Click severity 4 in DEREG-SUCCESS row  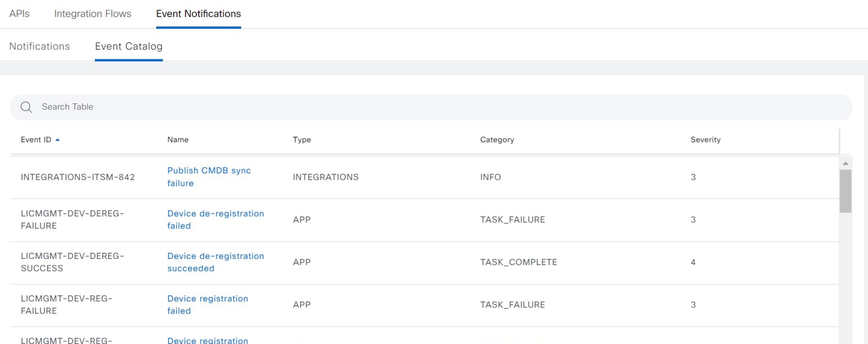(x=693, y=262)
